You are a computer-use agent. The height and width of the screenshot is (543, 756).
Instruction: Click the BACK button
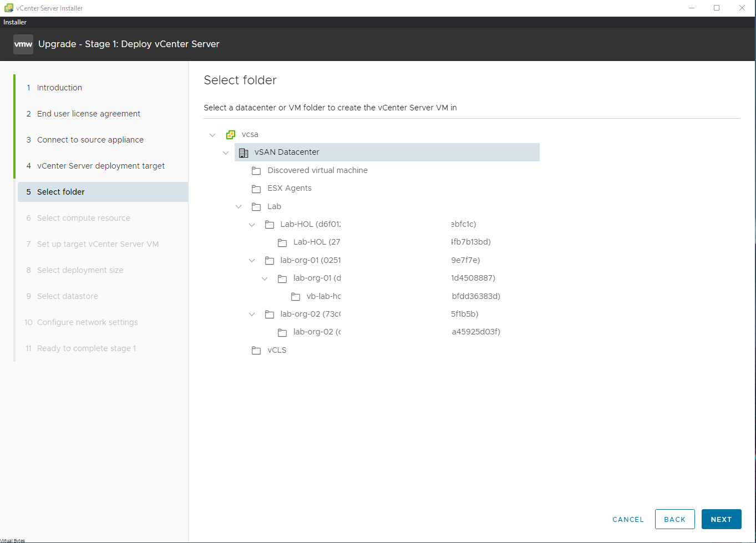click(x=674, y=519)
